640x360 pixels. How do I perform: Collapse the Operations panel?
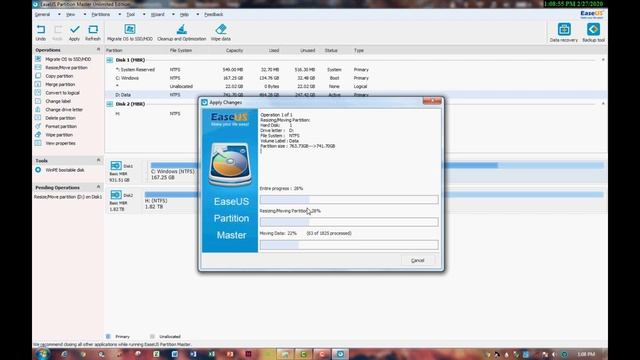click(x=98, y=50)
